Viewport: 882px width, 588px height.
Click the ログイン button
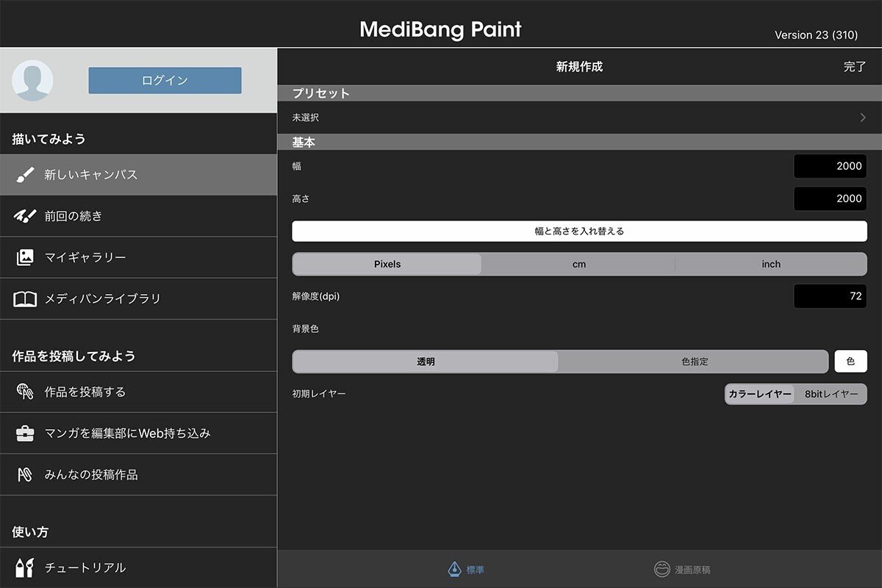[x=165, y=80]
